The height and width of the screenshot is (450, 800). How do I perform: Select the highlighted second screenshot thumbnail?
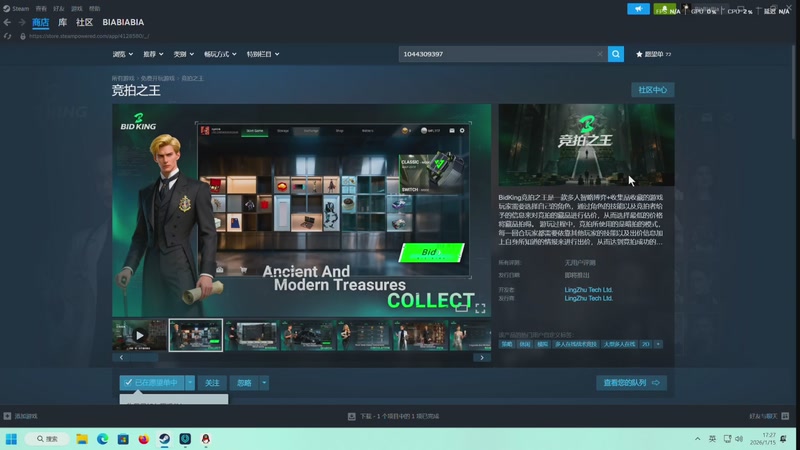[x=195, y=335]
